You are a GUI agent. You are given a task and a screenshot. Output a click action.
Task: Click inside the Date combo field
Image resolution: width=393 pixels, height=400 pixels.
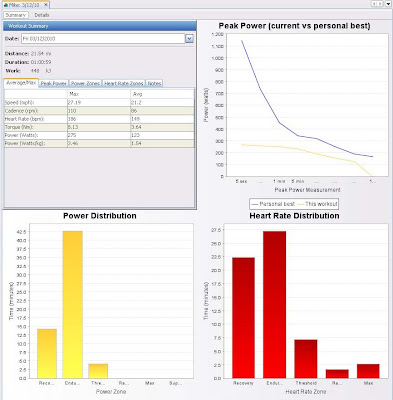coord(103,39)
